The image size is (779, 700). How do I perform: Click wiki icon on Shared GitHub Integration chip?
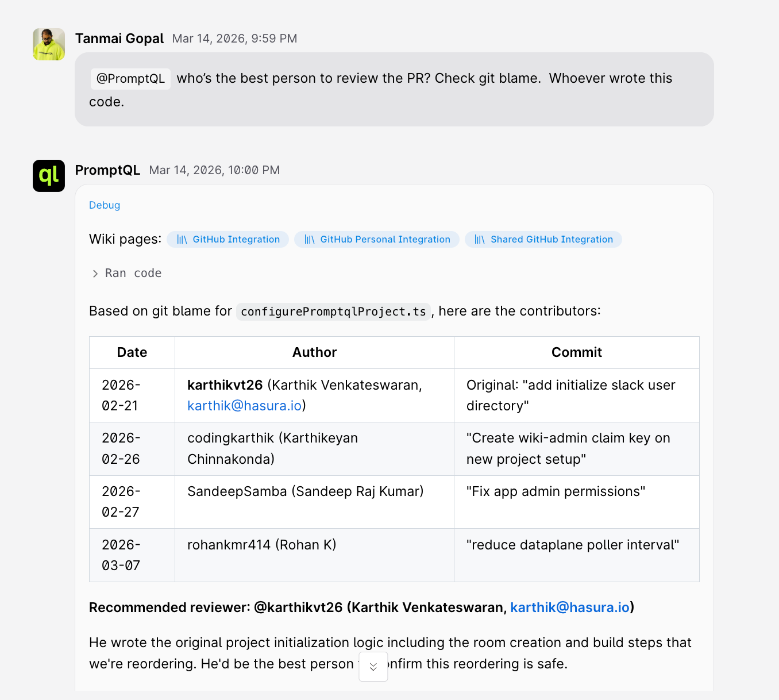[479, 240]
